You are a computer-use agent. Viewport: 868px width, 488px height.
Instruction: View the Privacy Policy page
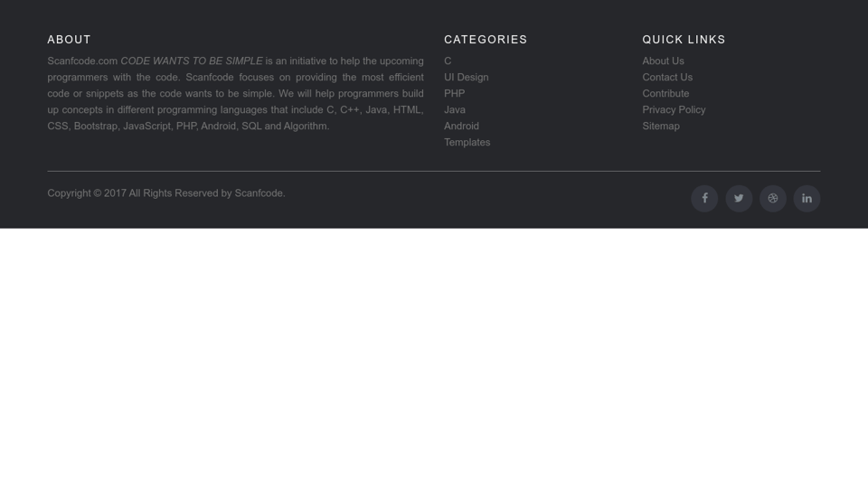tap(674, 110)
